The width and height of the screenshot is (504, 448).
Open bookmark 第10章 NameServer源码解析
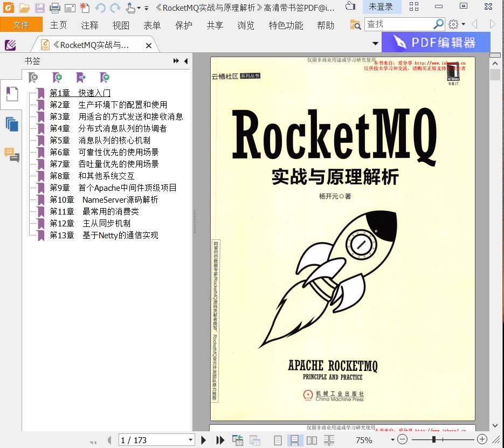click(104, 199)
